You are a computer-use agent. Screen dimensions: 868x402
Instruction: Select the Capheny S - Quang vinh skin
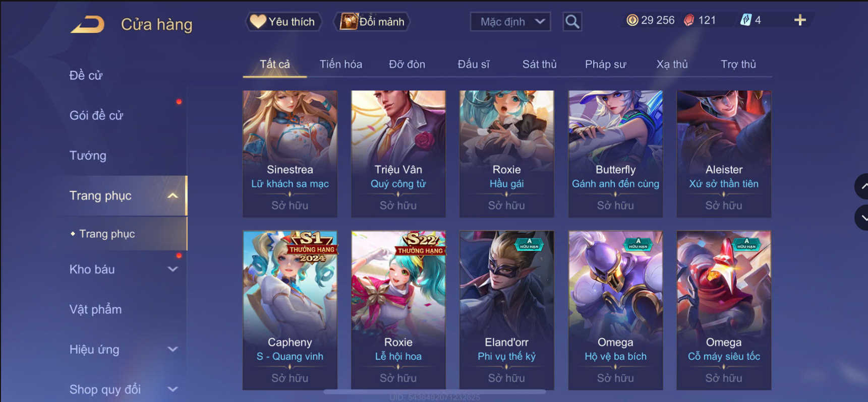coord(290,310)
